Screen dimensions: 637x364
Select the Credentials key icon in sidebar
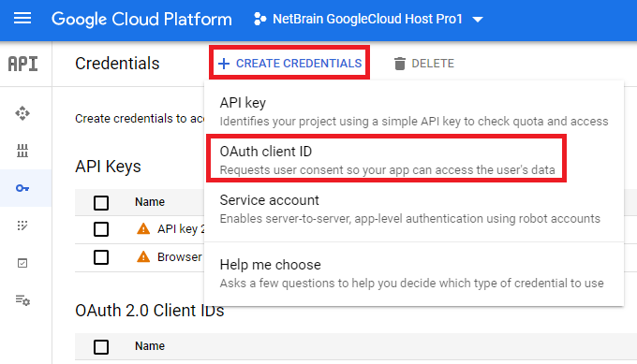pos(22,188)
